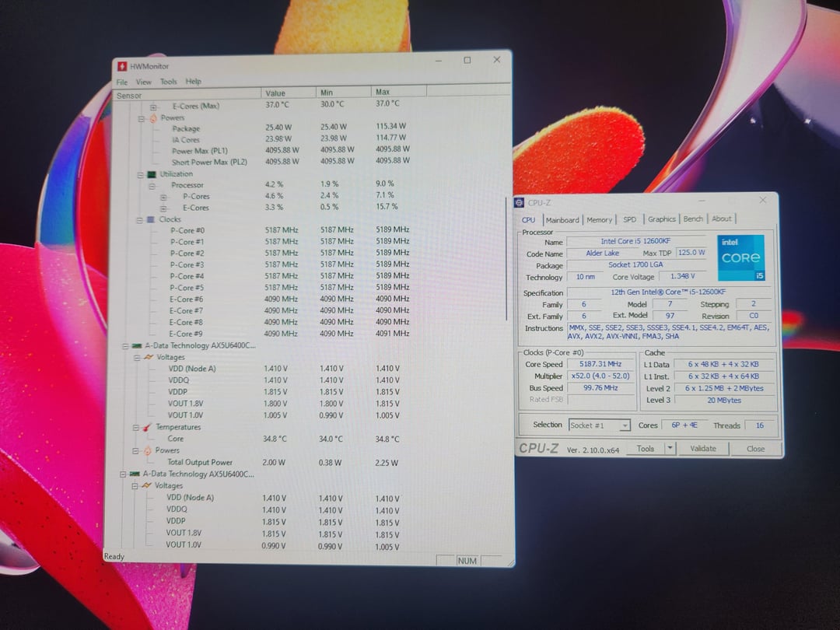Click the Threads value 16 in CPU-Z
Viewport: 840px width, 630px height.
click(x=759, y=425)
